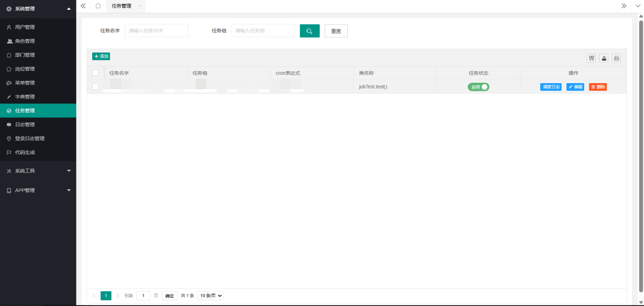The width and height of the screenshot is (644, 306).
Task: Click the magnifier search button
Action: (310, 31)
